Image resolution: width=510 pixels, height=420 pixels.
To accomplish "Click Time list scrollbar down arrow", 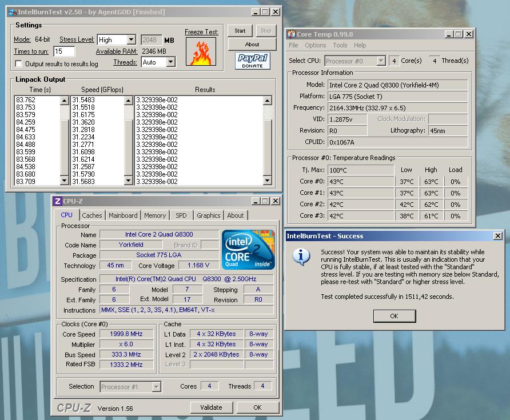I will pyautogui.click(x=65, y=181).
